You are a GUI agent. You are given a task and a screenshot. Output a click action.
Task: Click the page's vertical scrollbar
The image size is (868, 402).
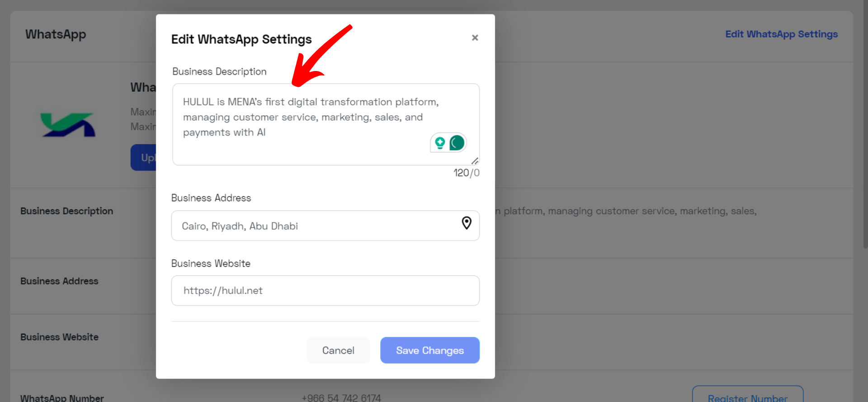865,124
